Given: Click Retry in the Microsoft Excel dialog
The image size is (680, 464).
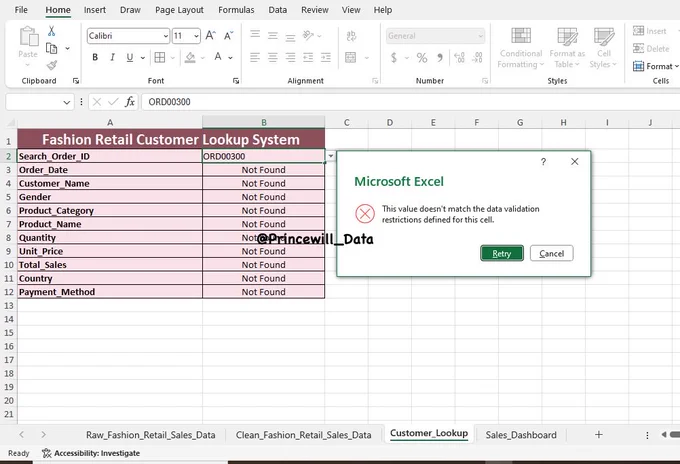Looking at the screenshot, I should (502, 253).
